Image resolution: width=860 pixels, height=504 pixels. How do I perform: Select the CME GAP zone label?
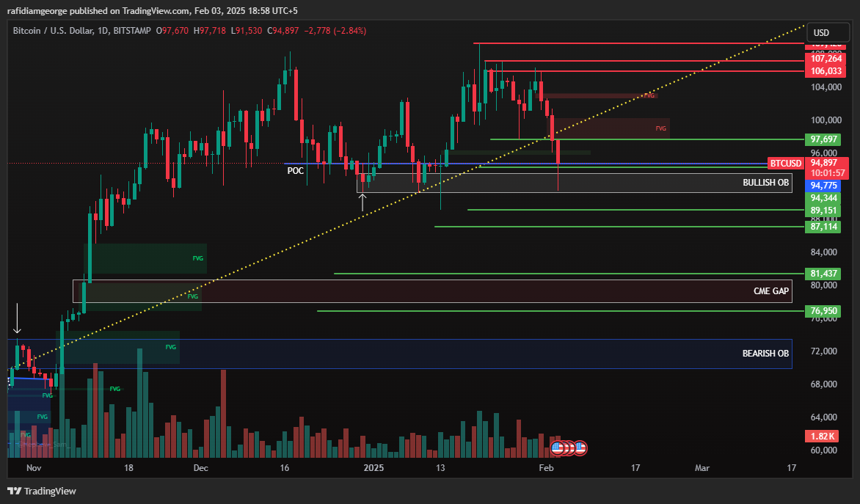point(771,291)
